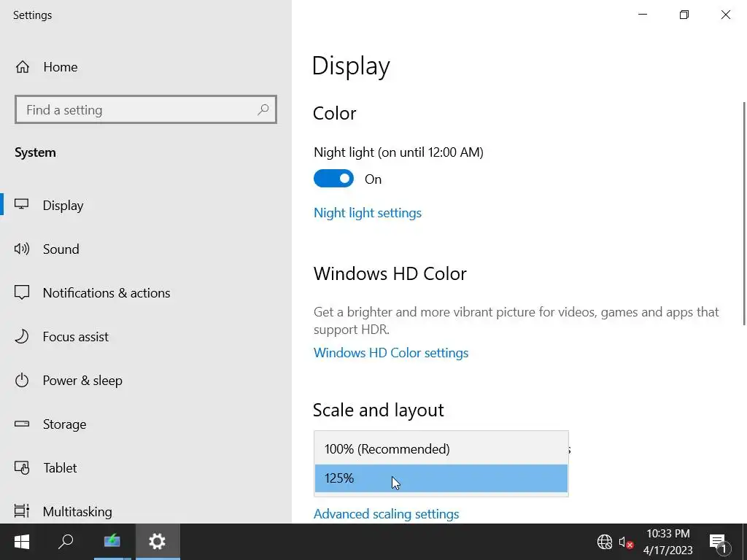Click the Multitasking icon in sidebar

(21, 511)
